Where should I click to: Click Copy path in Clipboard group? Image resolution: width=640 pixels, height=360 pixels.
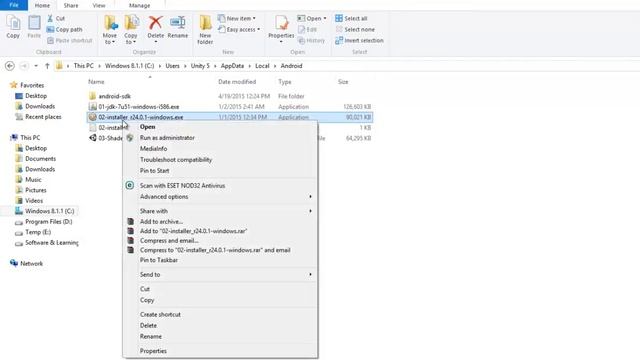click(64, 29)
